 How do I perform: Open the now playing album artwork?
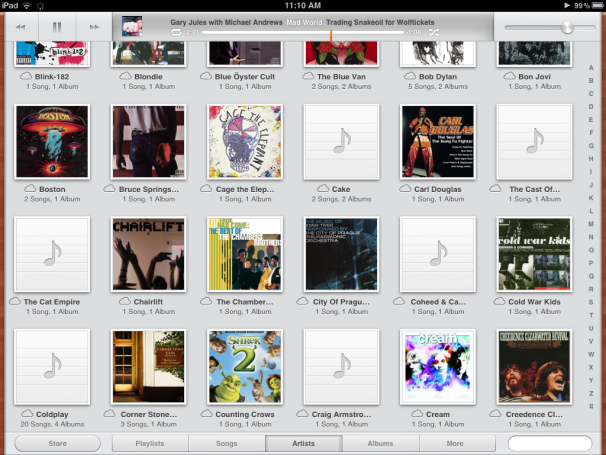click(x=132, y=26)
